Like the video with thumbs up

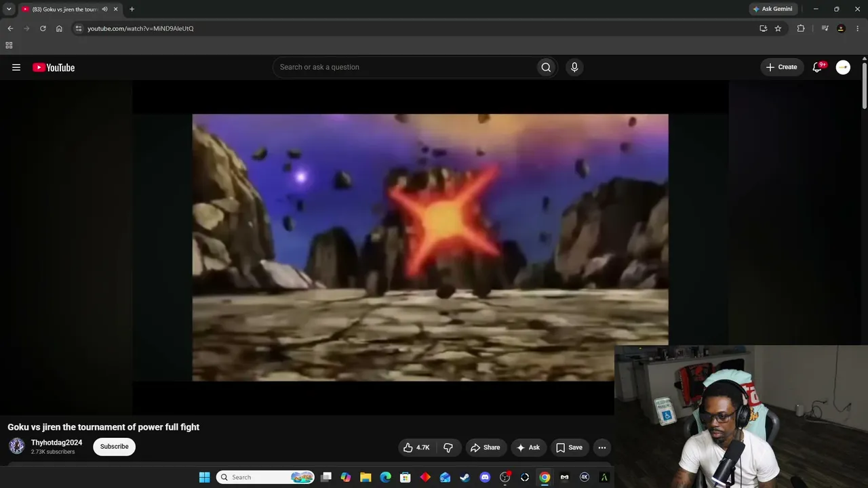(416, 447)
